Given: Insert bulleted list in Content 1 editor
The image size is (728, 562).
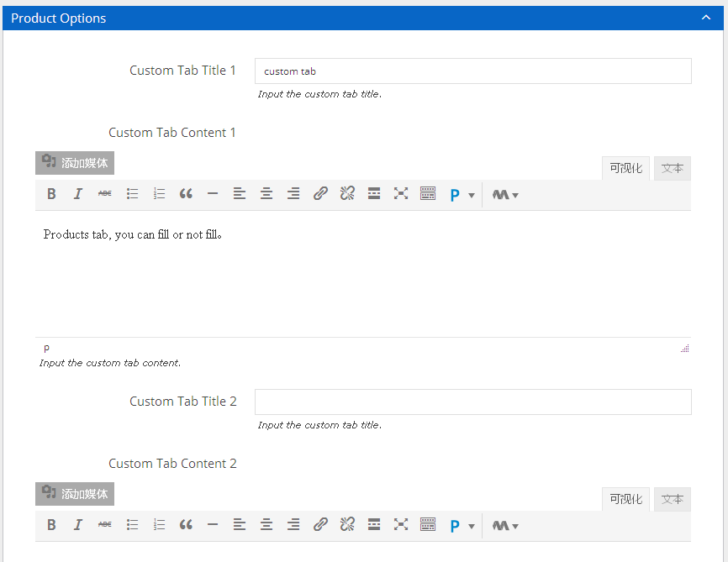Looking at the screenshot, I should pos(132,194).
